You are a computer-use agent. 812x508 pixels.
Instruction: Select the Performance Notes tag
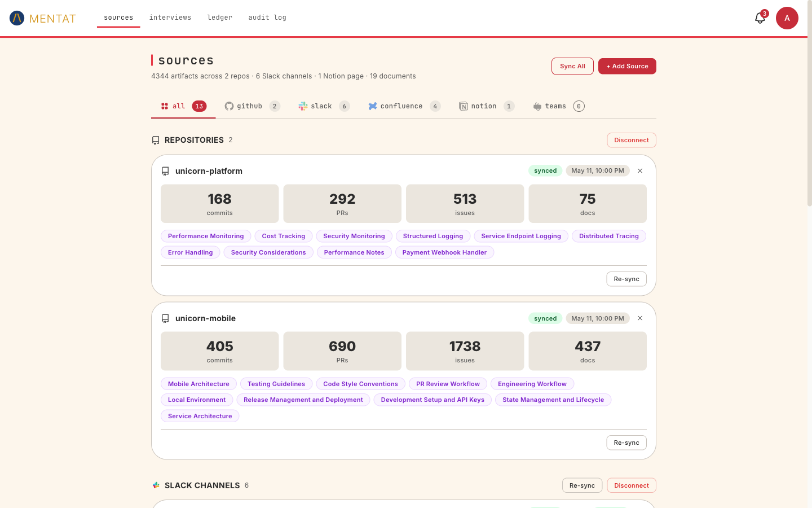354,252
